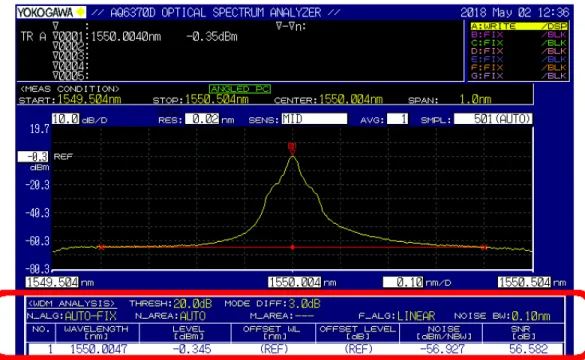Click the ANGLED PC indicator
The width and height of the screenshot is (585, 360).
[240, 89]
